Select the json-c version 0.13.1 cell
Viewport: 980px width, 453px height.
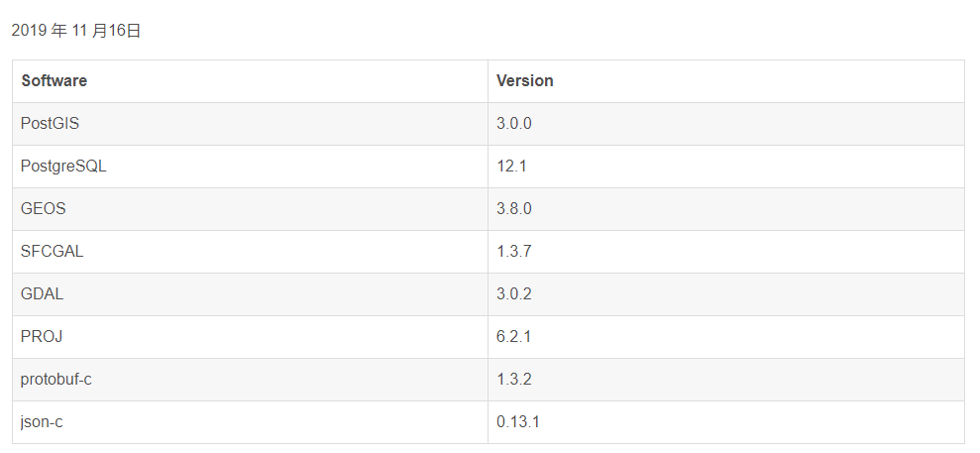coord(518,422)
